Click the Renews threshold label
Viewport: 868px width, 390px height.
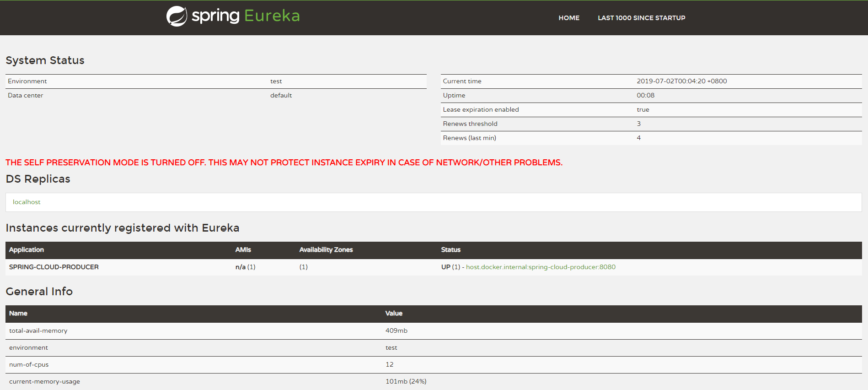pos(470,124)
